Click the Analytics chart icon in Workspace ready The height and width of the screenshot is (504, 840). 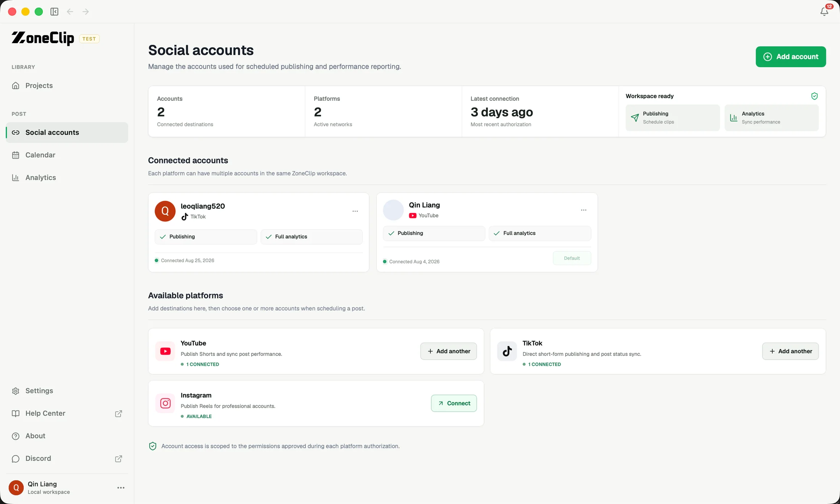[x=734, y=118]
